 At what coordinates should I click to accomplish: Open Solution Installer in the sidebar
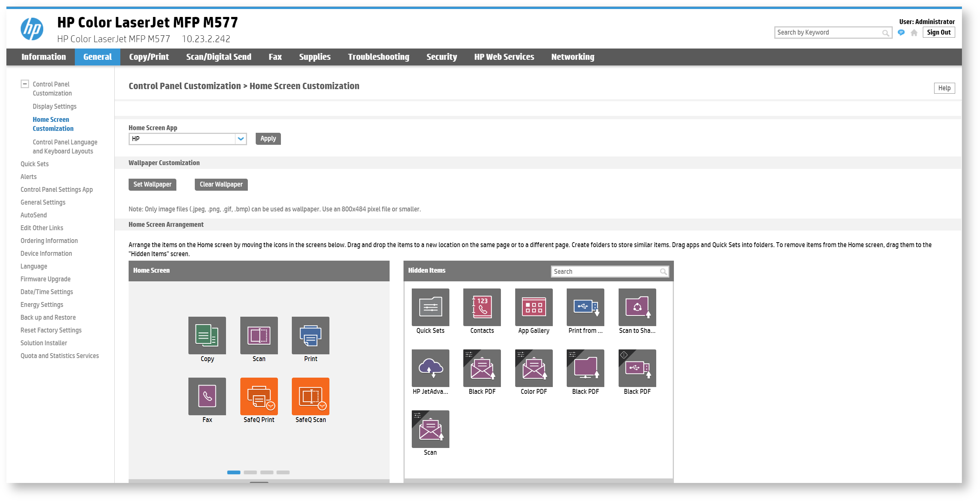(x=43, y=343)
